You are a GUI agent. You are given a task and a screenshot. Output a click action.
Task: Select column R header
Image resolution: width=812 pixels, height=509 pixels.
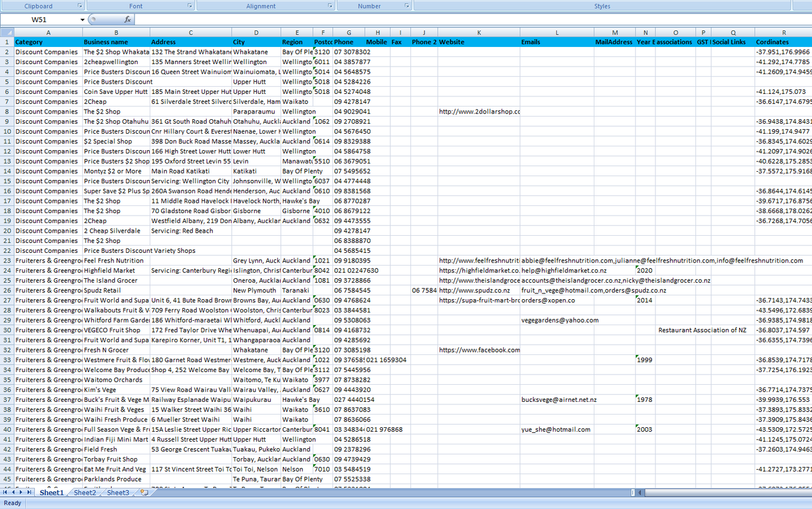(783, 32)
